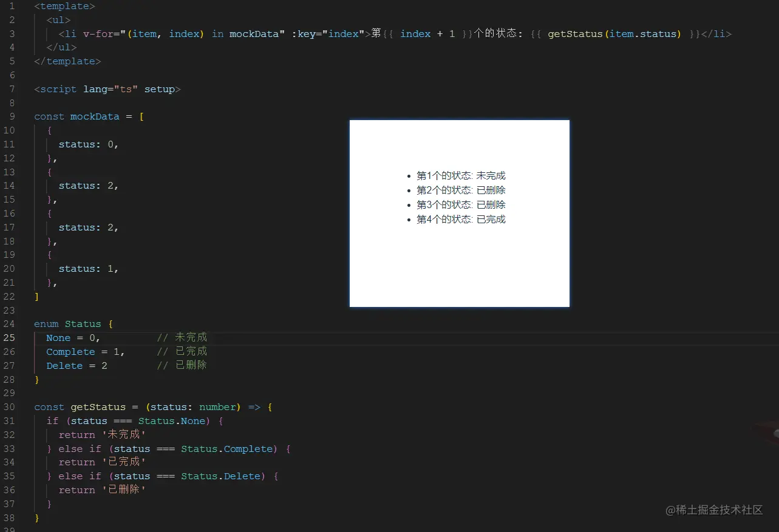This screenshot has height=532, width=779.
Task: Click line number 1 in the gutter
Action: click(x=12, y=6)
